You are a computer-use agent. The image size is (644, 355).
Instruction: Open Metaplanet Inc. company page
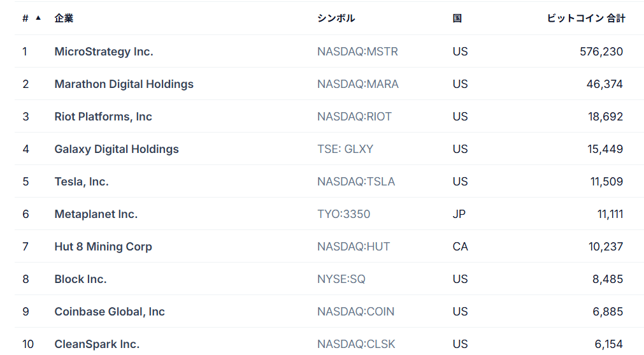pyautogui.click(x=96, y=214)
